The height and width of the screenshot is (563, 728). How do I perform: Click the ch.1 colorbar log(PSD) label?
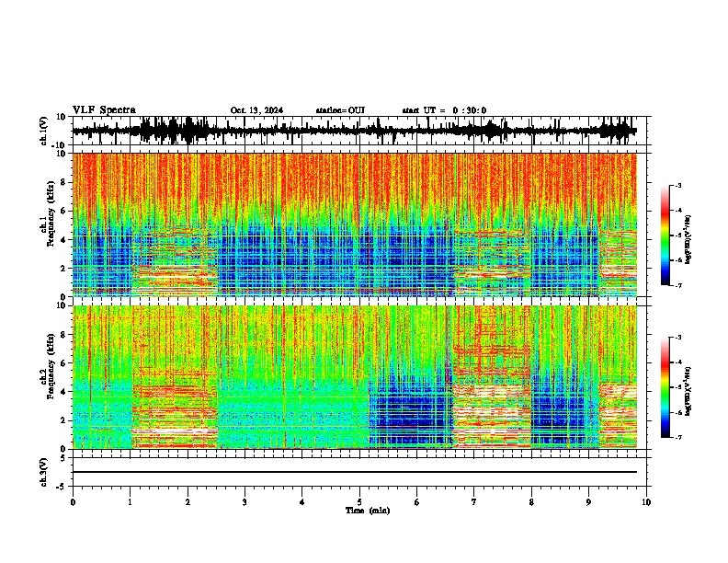688,240
